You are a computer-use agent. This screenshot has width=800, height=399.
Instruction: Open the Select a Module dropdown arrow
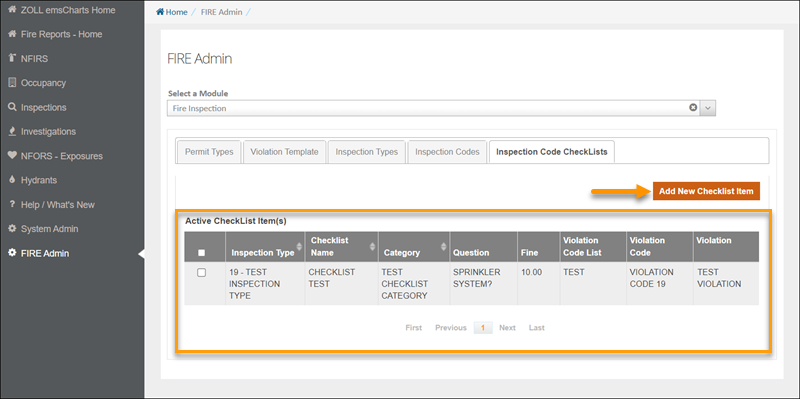708,108
